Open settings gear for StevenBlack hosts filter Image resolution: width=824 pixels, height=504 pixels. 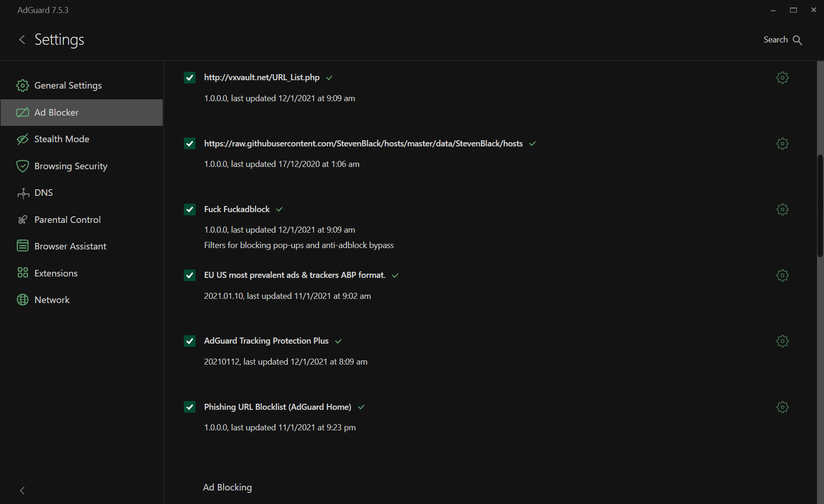click(782, 144)
